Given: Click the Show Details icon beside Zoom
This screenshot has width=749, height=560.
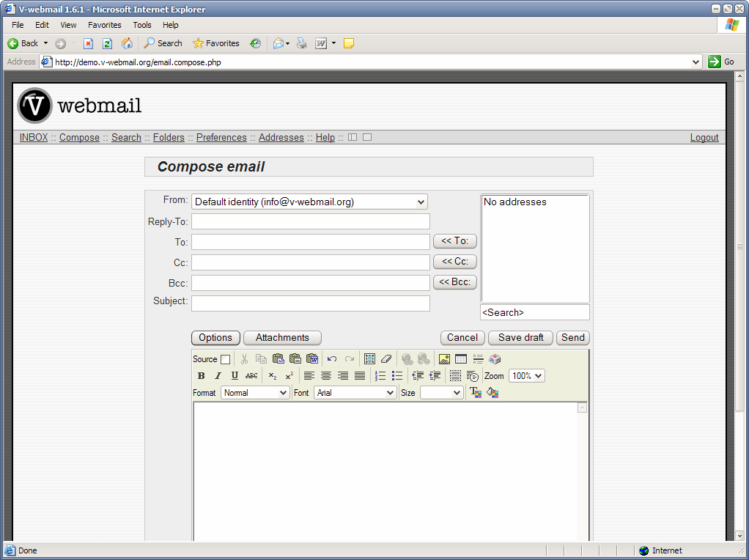Looking at the screenshot, I should (x=473, y=376).
